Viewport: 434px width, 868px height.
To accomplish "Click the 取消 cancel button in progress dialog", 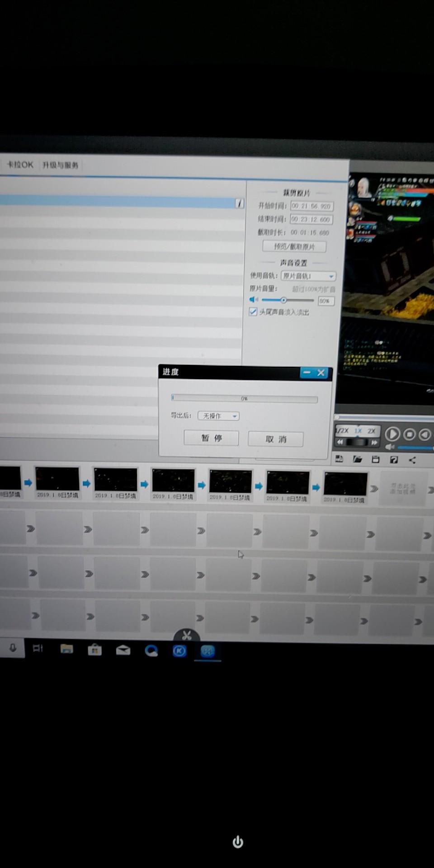I will point(276,439).
